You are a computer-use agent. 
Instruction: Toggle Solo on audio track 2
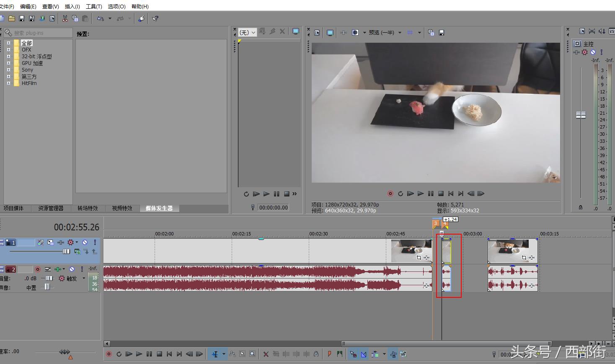82,269
